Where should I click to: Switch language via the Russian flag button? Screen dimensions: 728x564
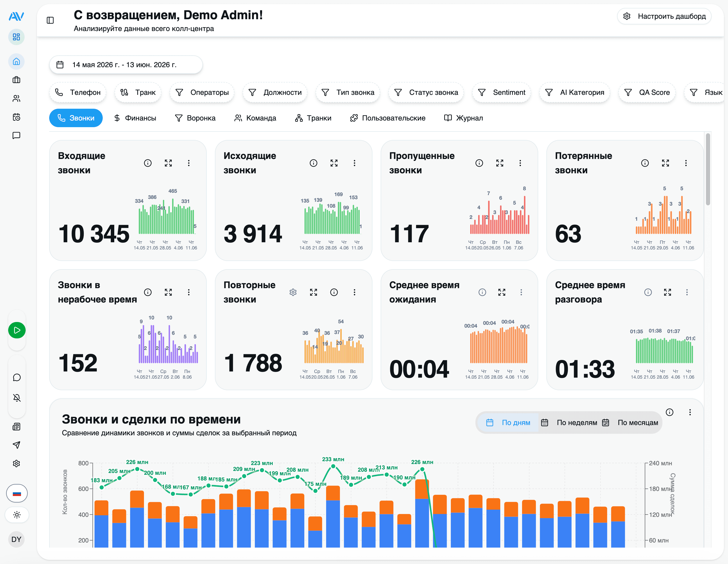17,493
